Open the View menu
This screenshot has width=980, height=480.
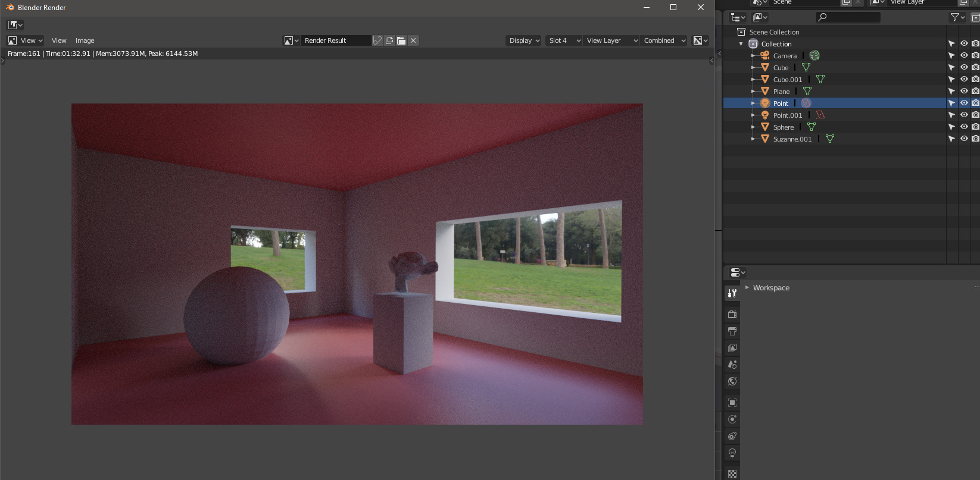click(59, 40)
